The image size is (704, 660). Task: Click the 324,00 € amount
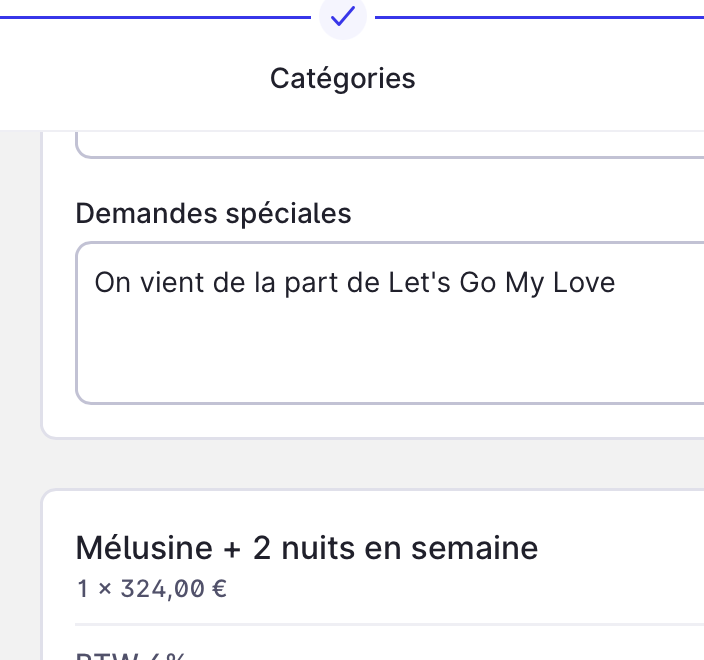[x=173, y=589]
